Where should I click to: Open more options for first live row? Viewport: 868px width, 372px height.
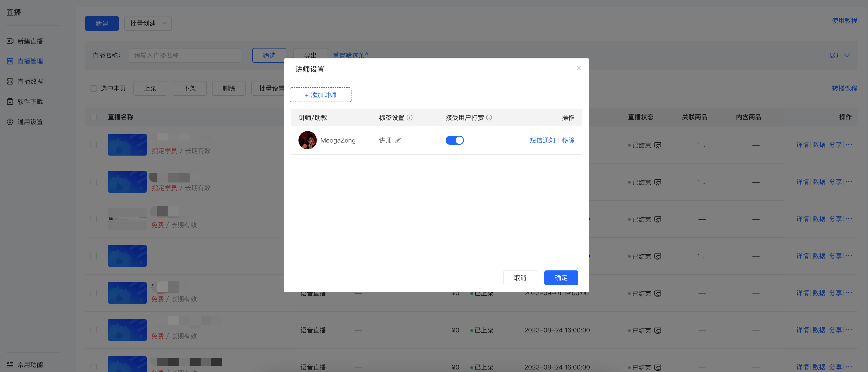pyautogui.click(x=849, y=145)
